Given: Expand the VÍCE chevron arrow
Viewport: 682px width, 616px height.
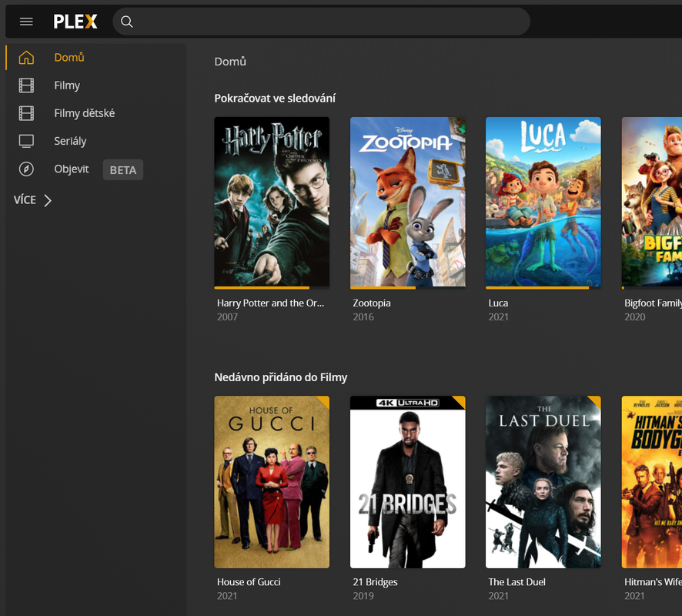Looking at the screenshot, I should click(48, 200).
